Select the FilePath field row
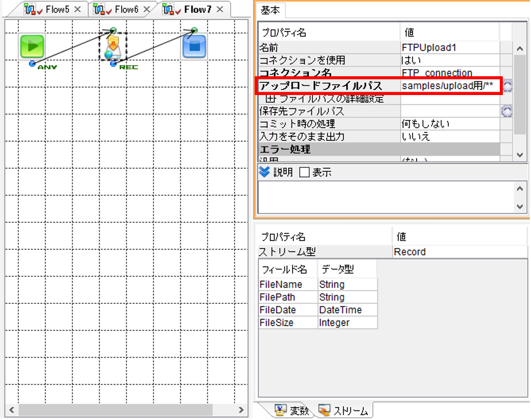Image resolution: width=531 pixels, height=420 pixels. pos(317,297)
